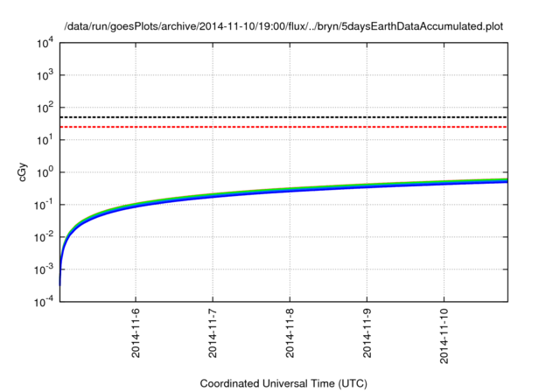Click the Coordinated Universal Time (UTC) axis label
Image resolution: width=560 pixels, height=392 pixels.
(x=283, y=383)
